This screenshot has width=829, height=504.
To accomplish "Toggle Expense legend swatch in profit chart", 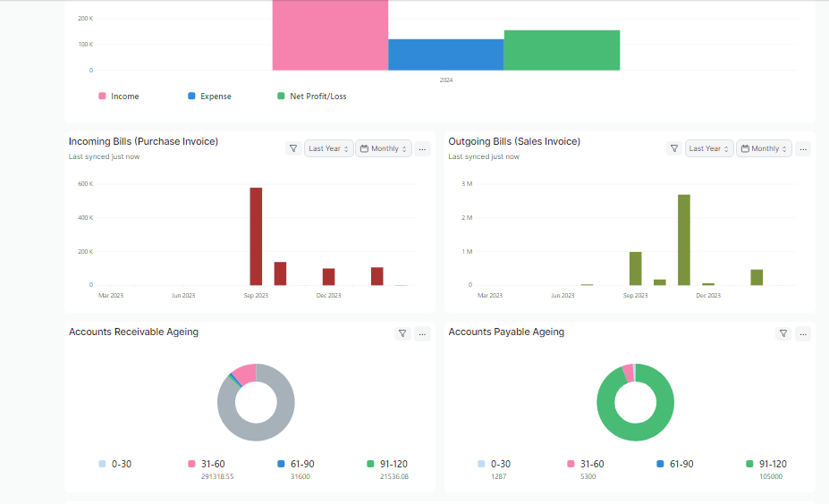I will (191, 96).
